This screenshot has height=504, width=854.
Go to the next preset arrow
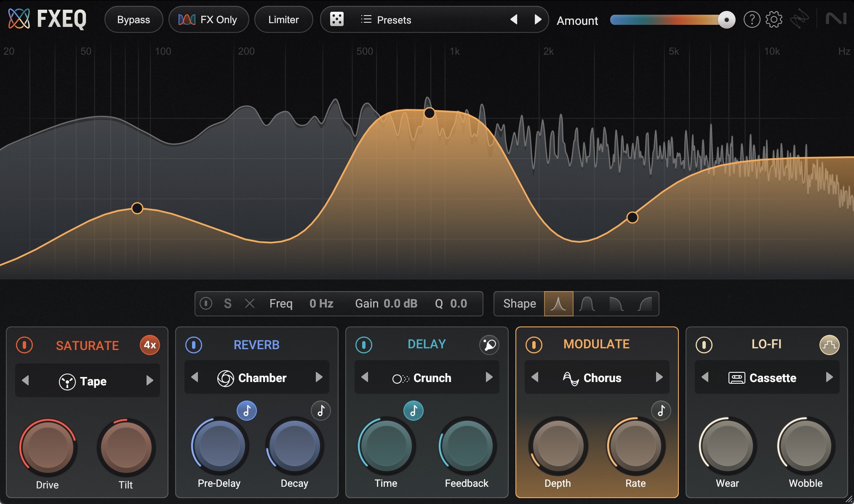(538, 19)
